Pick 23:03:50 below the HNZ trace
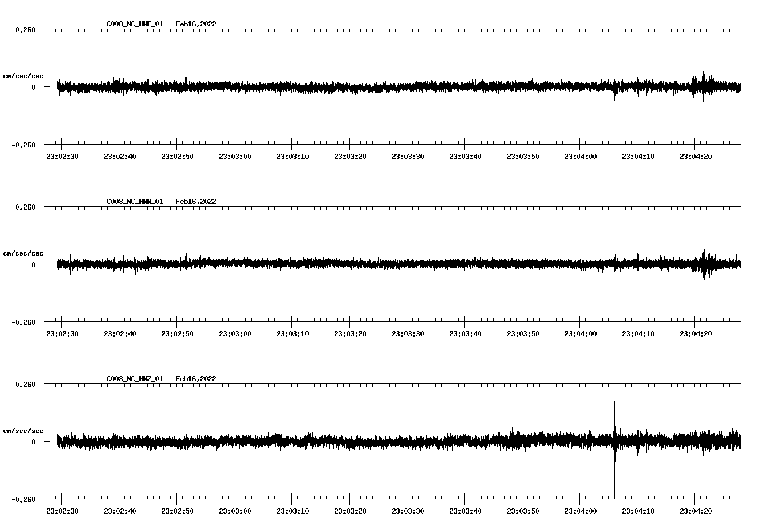782x532 pixels. click(523, 511)
